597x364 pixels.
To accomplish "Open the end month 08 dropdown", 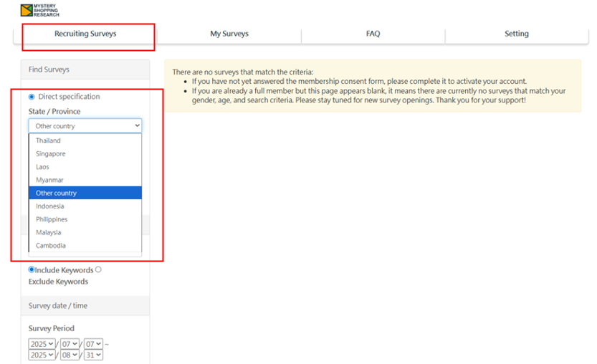I will point(70,355).
